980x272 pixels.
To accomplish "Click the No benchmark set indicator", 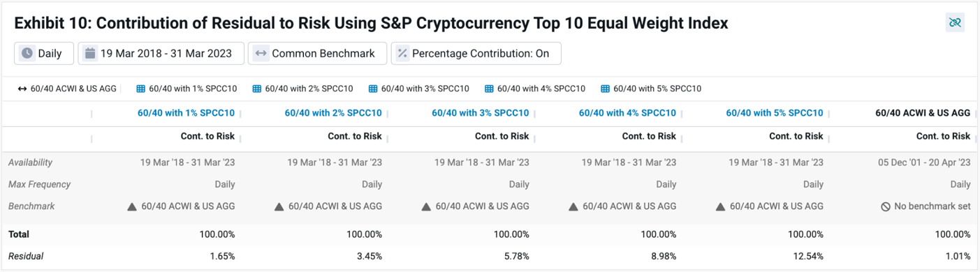I will (926, 206).
